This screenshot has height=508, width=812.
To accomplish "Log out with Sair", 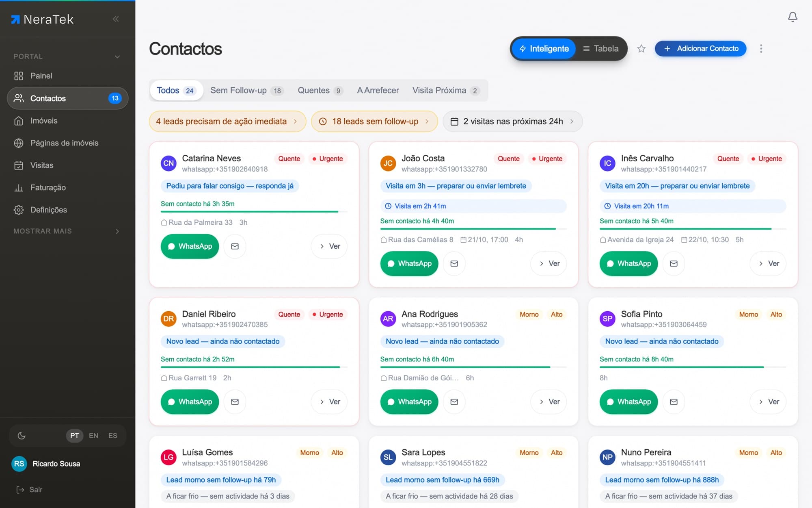I will tap(29, 490).
